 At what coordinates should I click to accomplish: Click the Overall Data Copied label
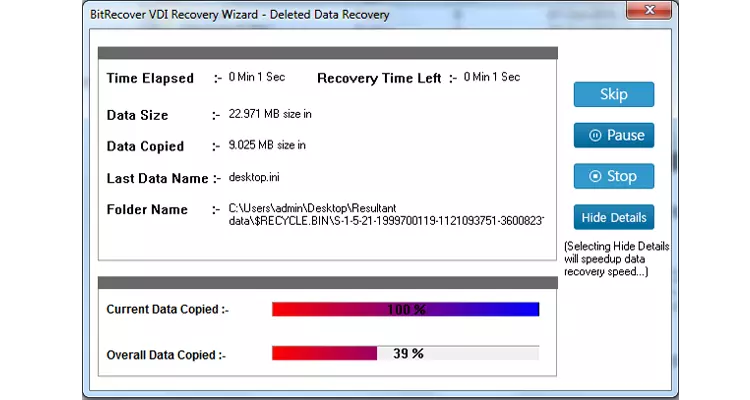pyautogui.click(x=166, y=355)
